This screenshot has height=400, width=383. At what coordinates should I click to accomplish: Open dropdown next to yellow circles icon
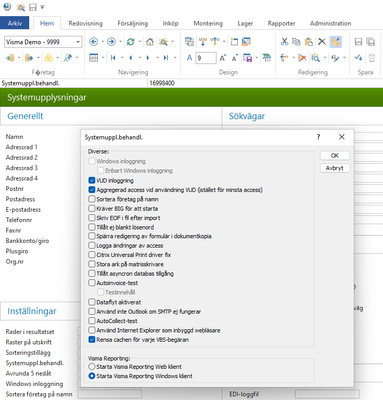point(58,58)
